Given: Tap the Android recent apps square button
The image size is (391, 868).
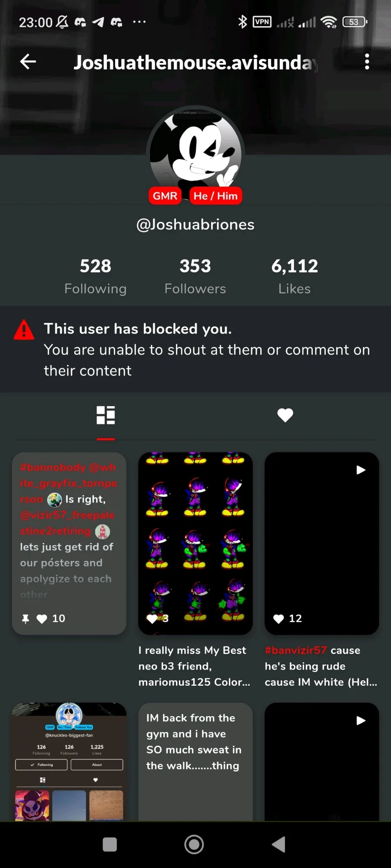Looking at the screenshot, I should tap(109, 845).
